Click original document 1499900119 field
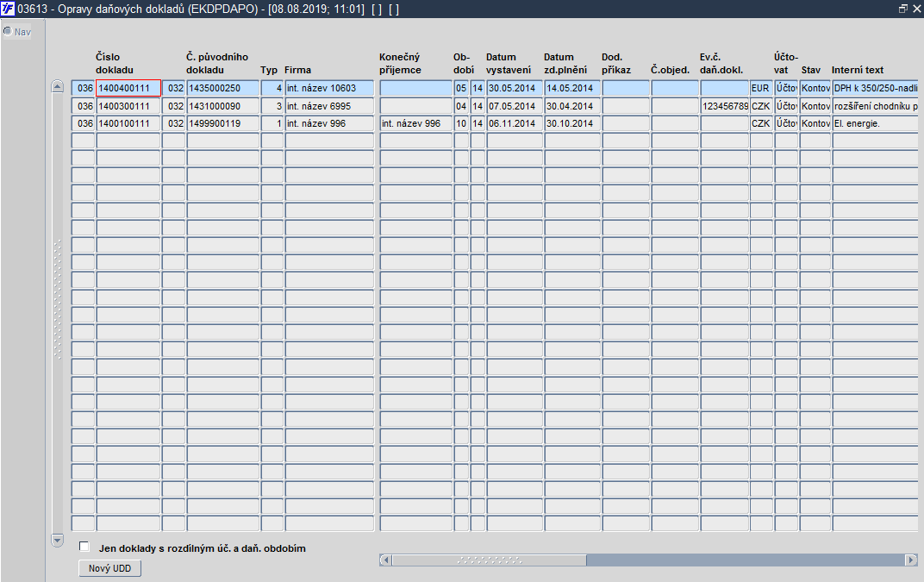 coord(222,124)
